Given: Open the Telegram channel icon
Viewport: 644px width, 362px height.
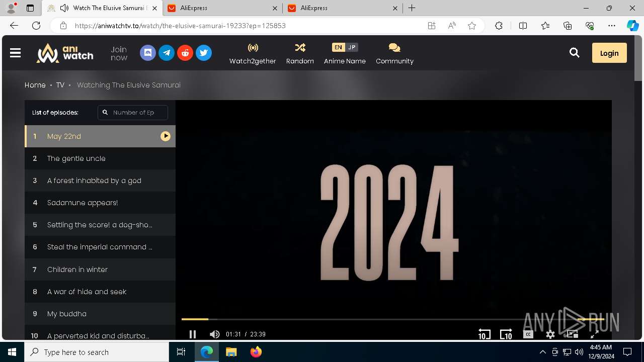Looking at the screenshot, I should tap(167, 53).
